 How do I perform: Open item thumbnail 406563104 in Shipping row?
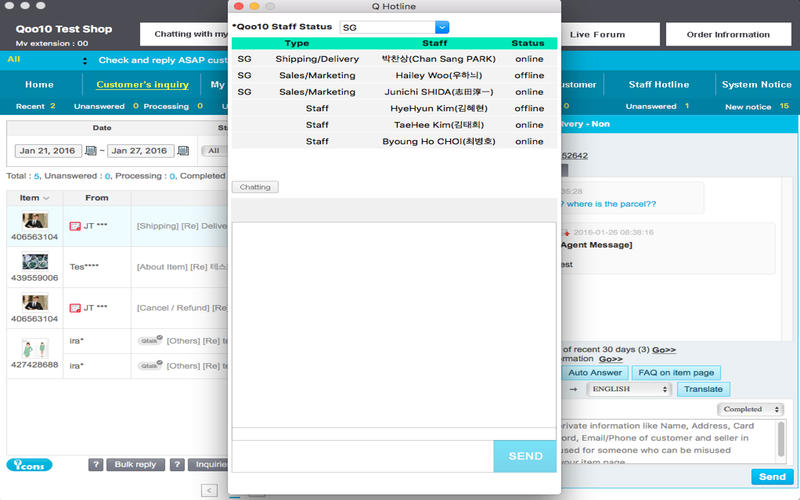coord(35,220)
